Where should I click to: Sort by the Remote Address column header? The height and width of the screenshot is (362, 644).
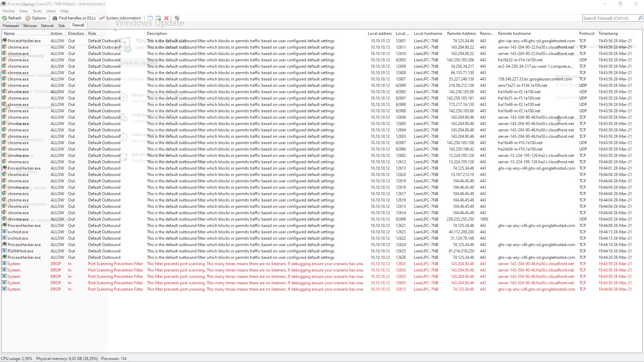point(461,34)
